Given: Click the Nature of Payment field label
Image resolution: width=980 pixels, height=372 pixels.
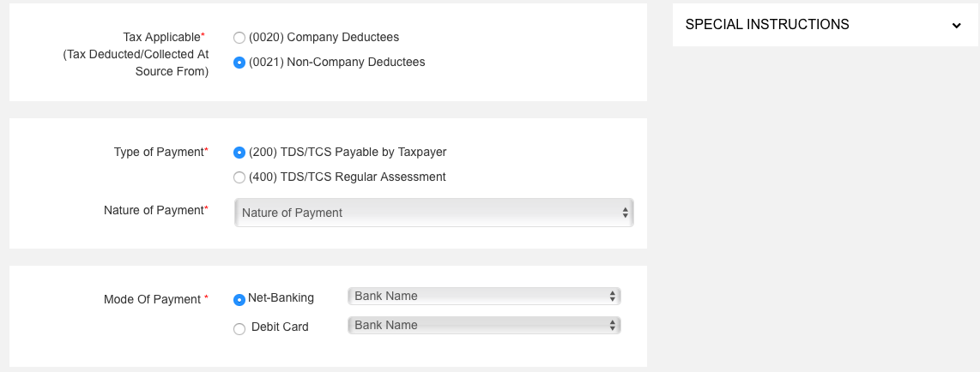Looking at the screenshot, I should pyautogui.click(x=154, y=210).
